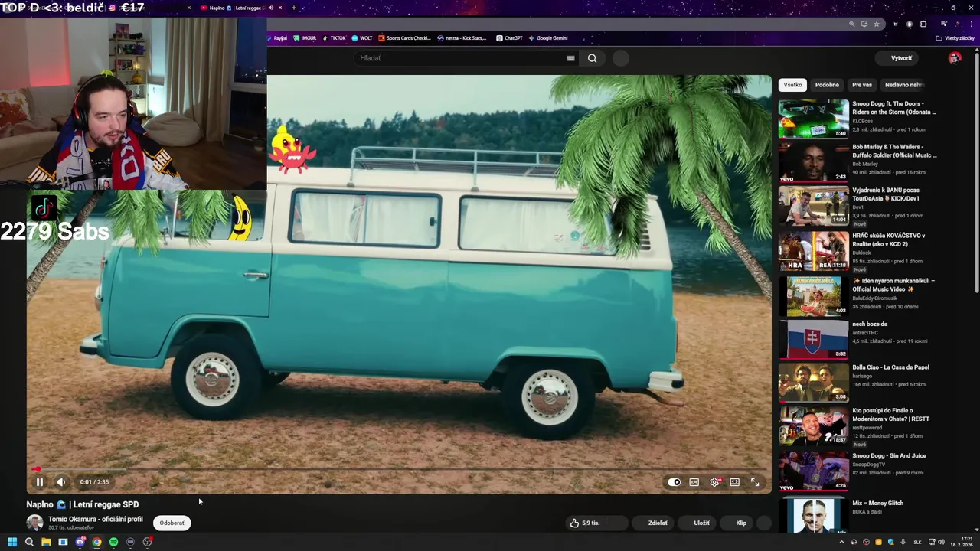Open Windows taskbar search
Screen dimensions: 980x551
click(29, 542)
